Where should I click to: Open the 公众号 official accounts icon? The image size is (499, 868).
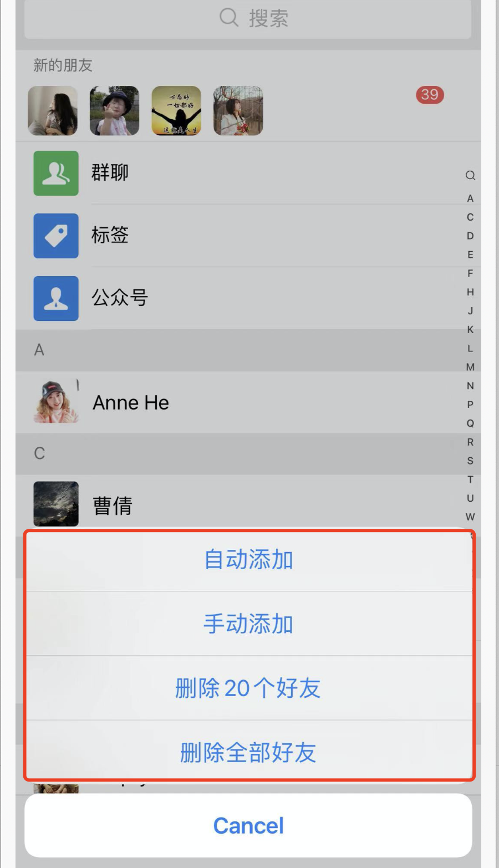click(56, 298)
